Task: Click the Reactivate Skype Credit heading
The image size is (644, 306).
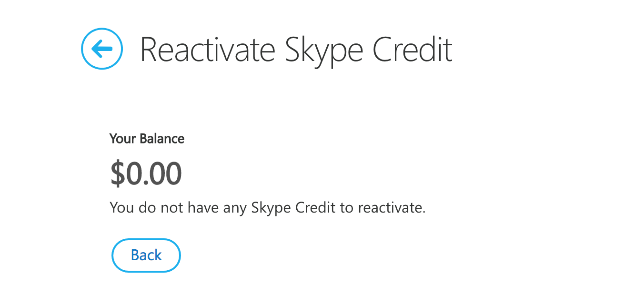Action: click(296, 50)
